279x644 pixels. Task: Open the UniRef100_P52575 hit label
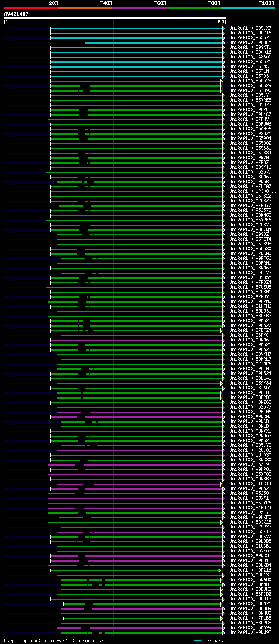tap(250, 38)
